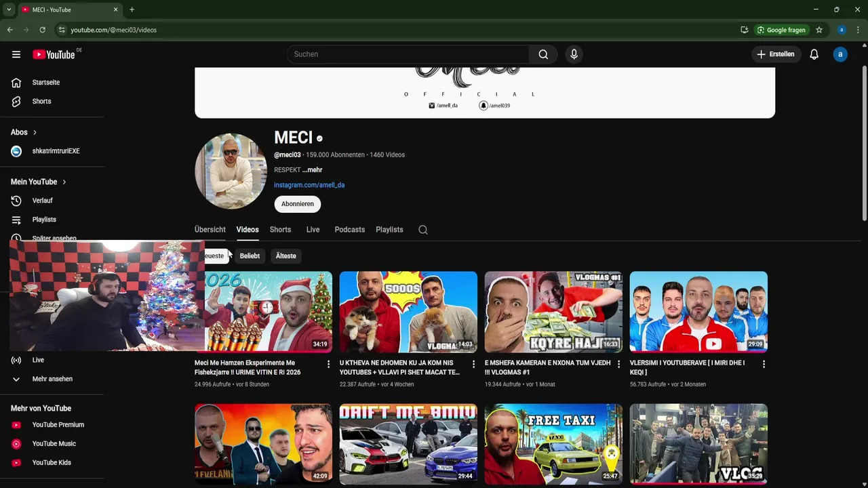Open instagram.com/amell_da link
The height and width of the screenshot is (488, 868).
309,185
